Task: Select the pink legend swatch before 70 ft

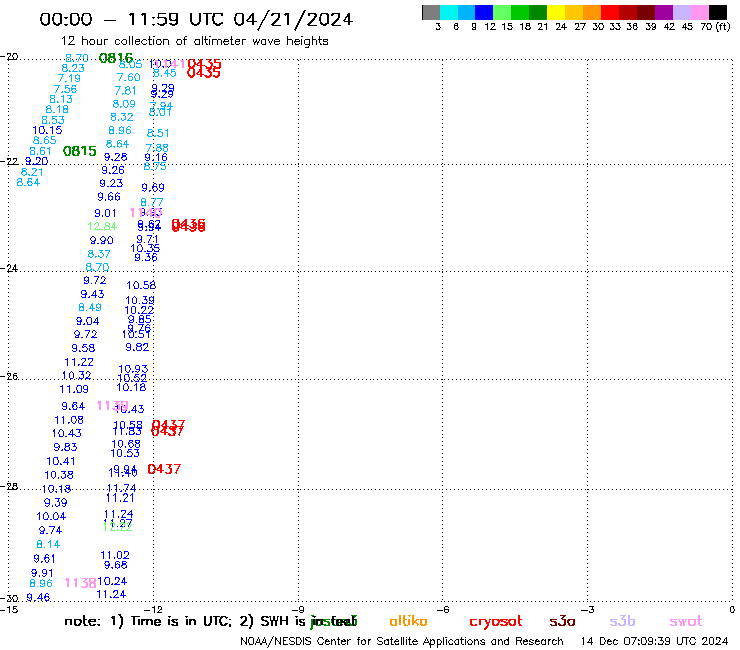Action: (700, 12)
